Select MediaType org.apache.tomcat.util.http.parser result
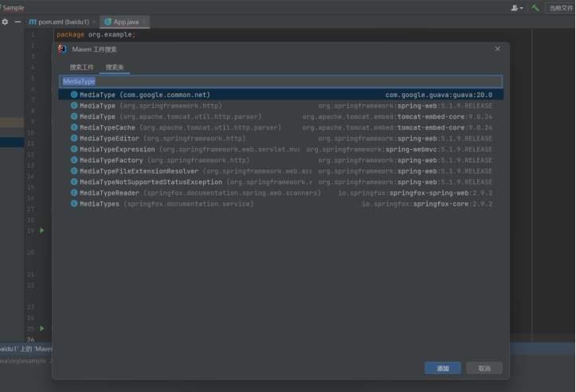This screenshot has width=576, height=392. tap(280, 116)
